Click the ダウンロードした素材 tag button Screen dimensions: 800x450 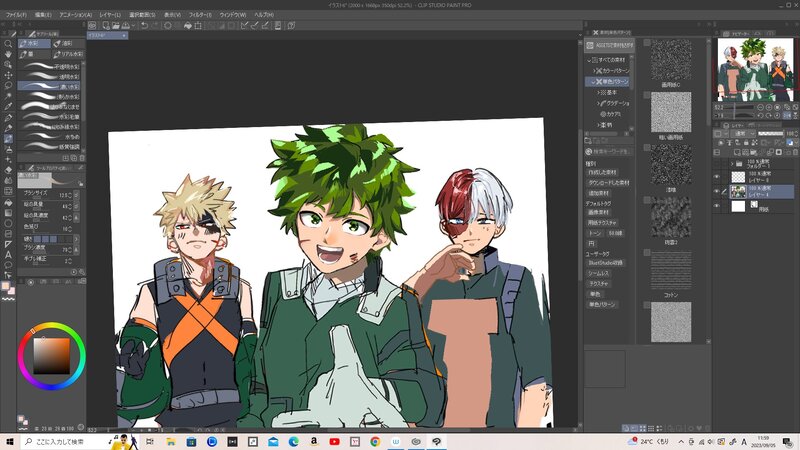[609, 183]
